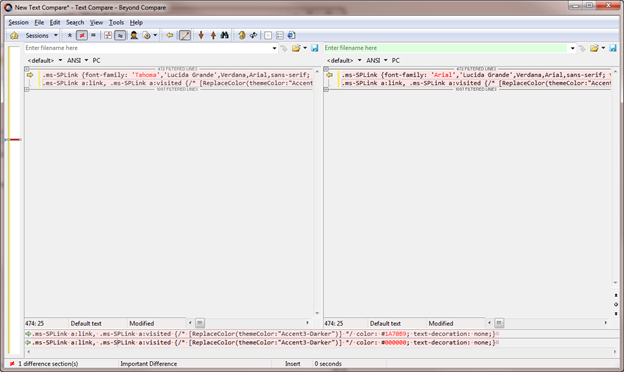Image resolution: width=624 pixels, height=372 pixels.
Task: Expand left 1007 filtered lines section
Action: pyautogui.click(x=27, y=90)
